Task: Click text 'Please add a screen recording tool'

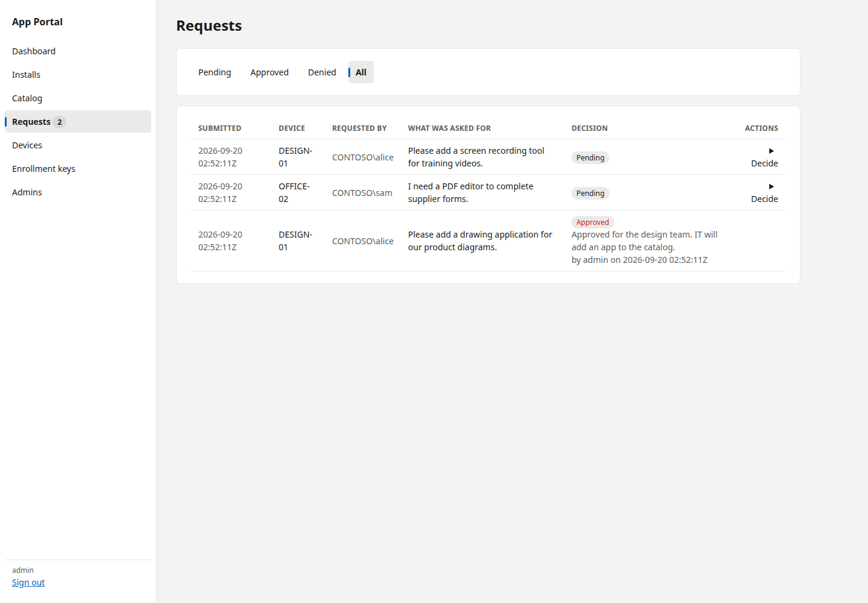Action: point(476,151)
